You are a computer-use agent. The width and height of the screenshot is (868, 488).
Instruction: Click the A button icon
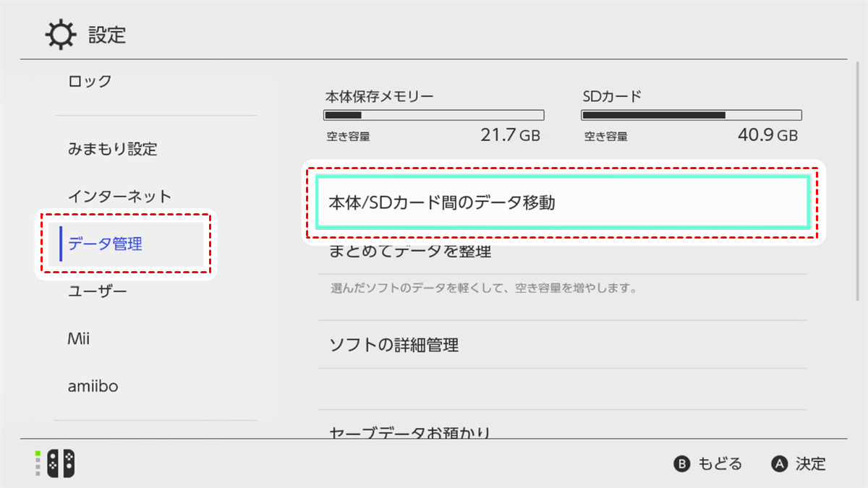(x=779, y=463)
